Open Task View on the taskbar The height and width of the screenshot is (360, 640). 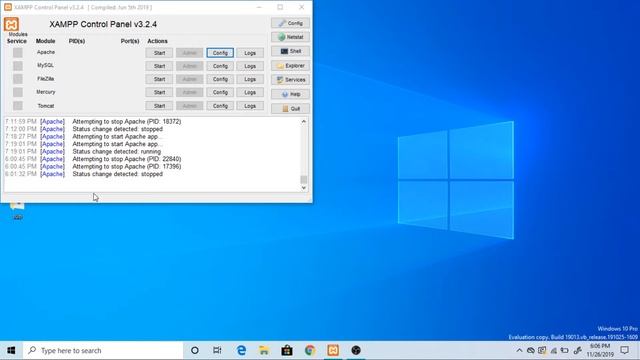click(217, 350)
